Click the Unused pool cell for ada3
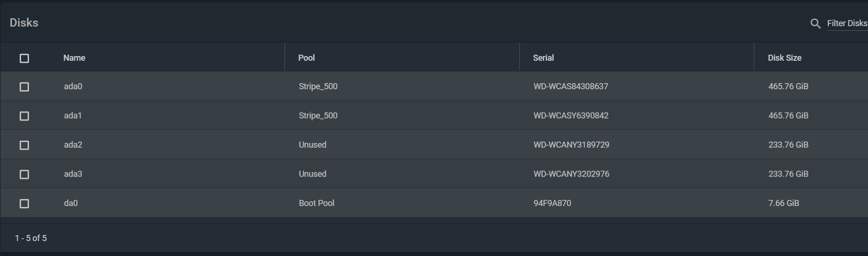This screenshot has width=868, height=256. (313, 174)
